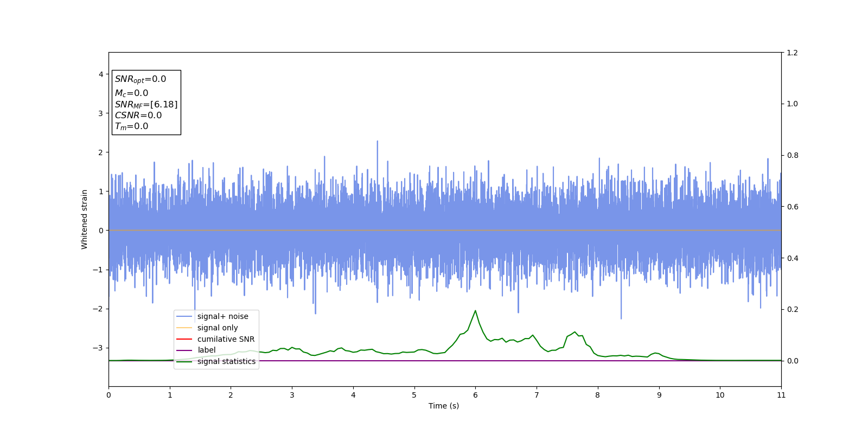The image size is (868, 434).
Task: Click the 'Whitened strain' y-axis label
Action: (84, 219)
